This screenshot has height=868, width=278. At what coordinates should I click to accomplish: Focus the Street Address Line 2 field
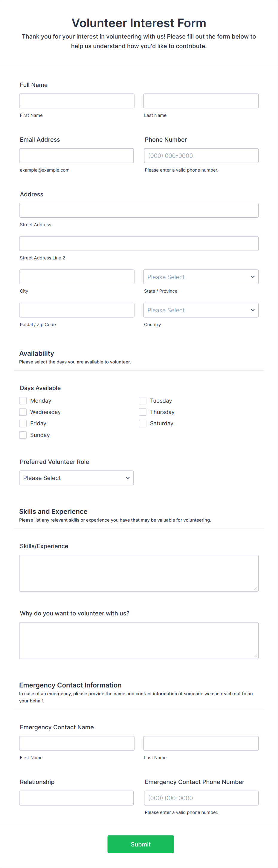click(x=139, y=244)
